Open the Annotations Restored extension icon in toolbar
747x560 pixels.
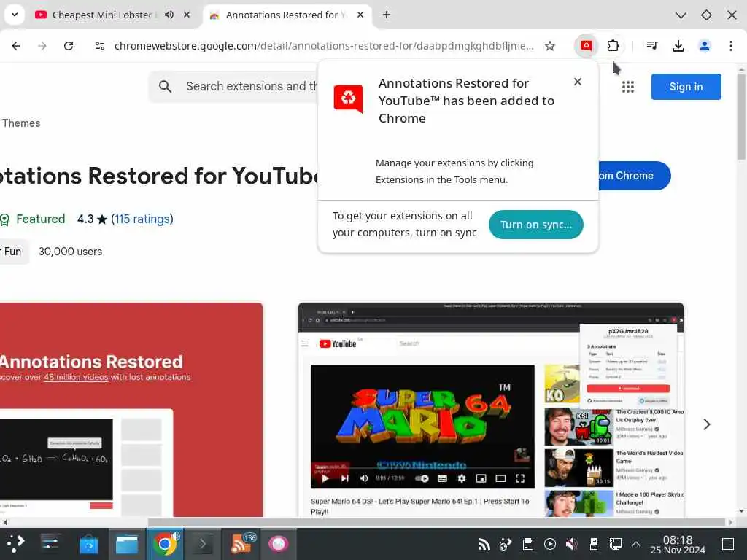click(587, 46)
